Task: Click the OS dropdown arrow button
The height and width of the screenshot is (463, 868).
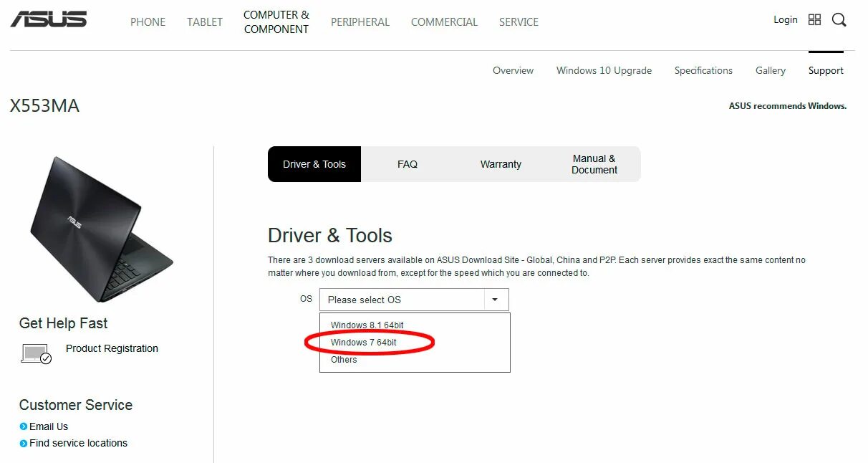Action: (x=496, y=299)
